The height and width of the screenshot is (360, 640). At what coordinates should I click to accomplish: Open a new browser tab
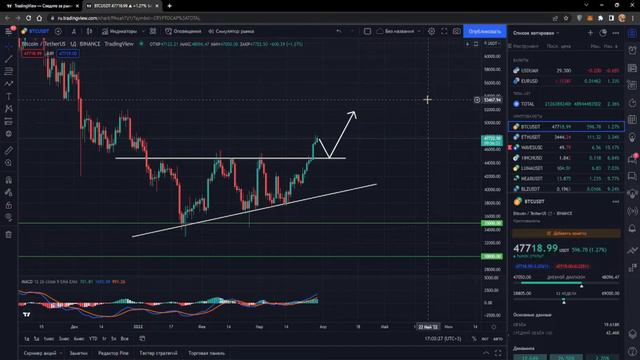169,6
